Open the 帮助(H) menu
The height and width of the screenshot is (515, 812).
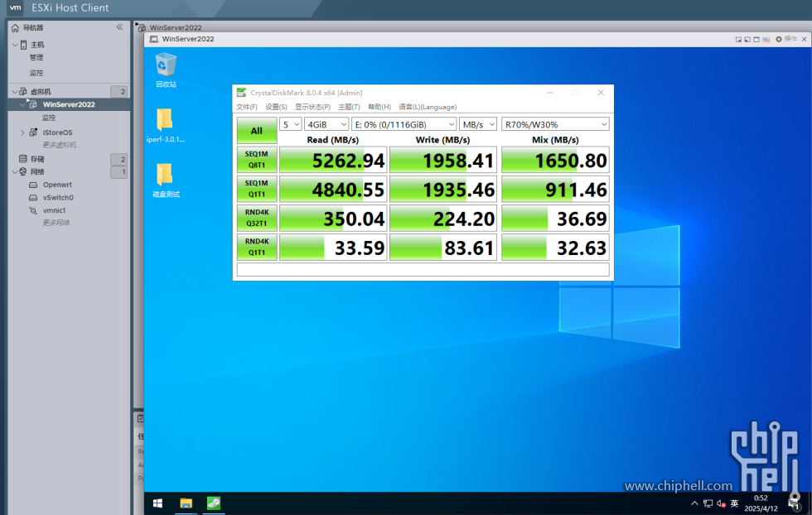click(x=379, y=107)
